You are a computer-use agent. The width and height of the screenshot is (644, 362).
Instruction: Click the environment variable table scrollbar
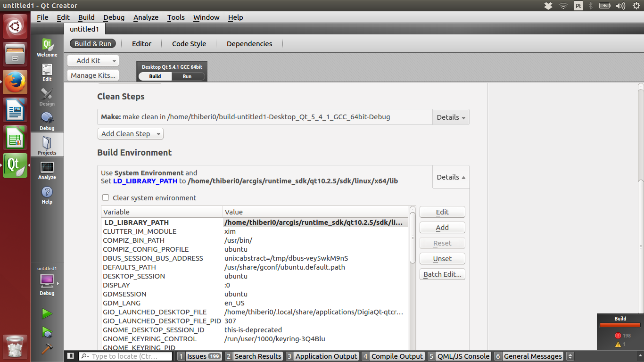pos(413,238)
